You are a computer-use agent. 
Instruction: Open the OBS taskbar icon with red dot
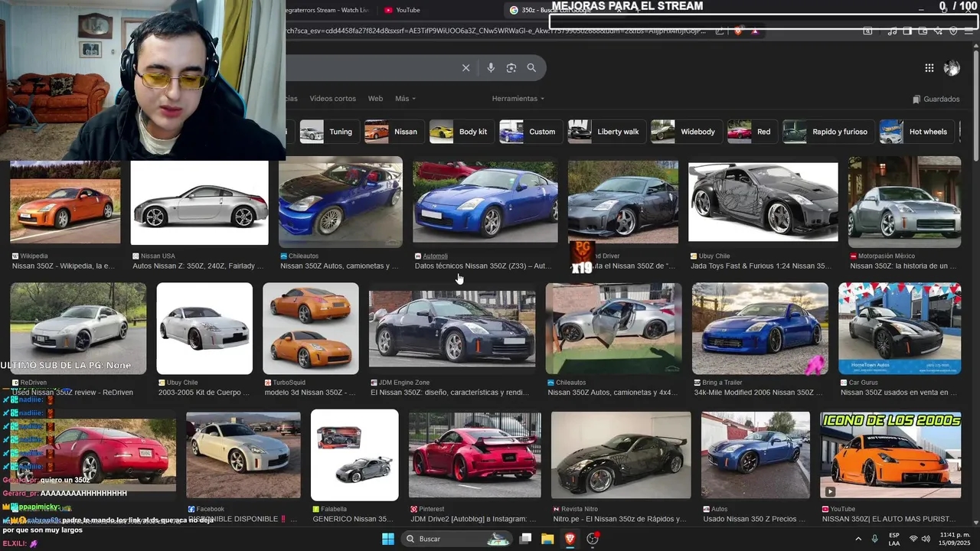point(593,539)
